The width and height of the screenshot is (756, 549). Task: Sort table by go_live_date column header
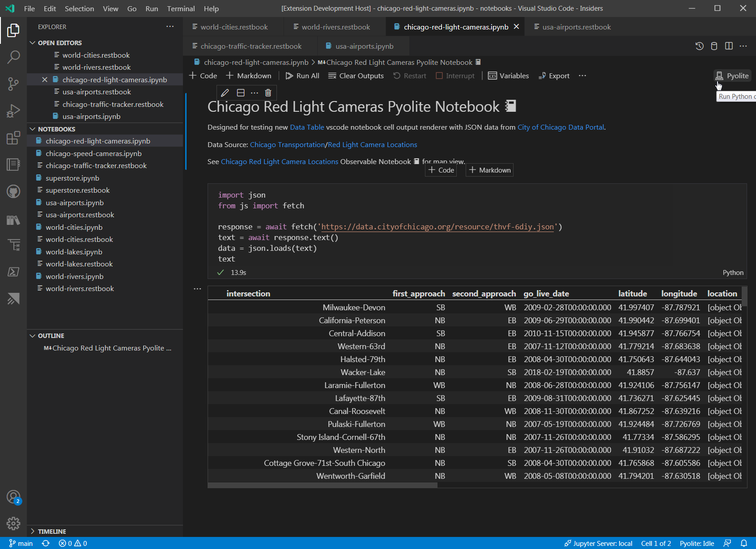pyautogui.click(x=546, y=294)
